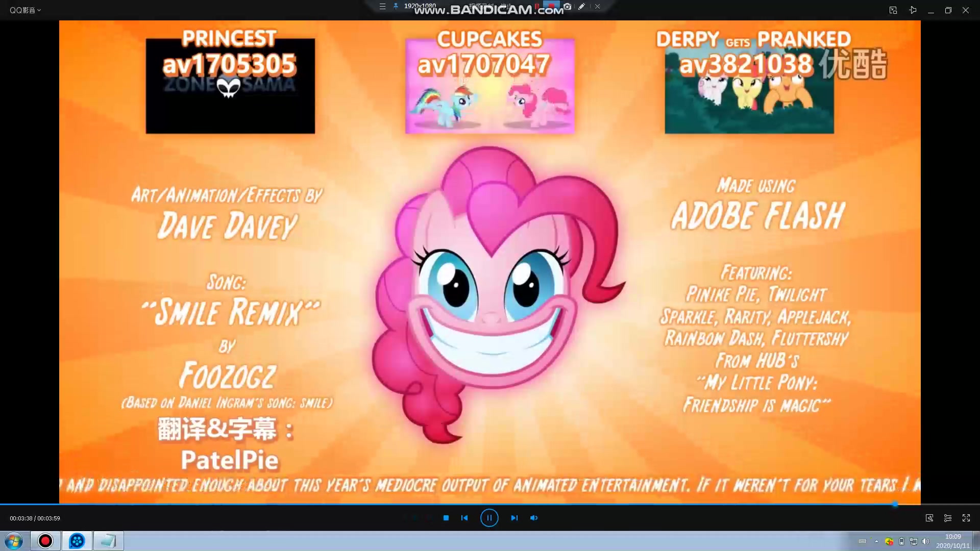Open the taskbar clock and date
The height and width of the screenshot is (551, 980).
[x=952, y=541]
